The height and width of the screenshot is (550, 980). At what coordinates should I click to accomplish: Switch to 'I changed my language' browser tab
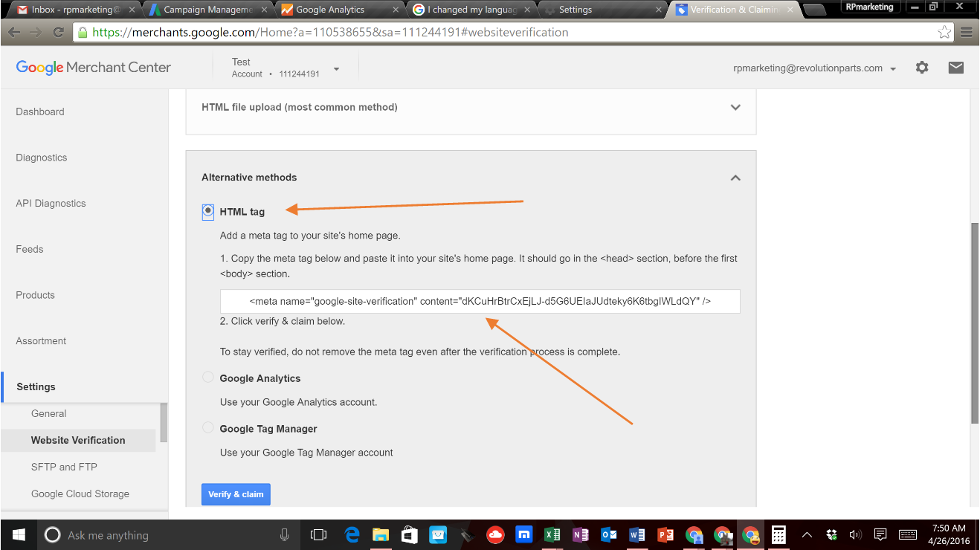471,10
